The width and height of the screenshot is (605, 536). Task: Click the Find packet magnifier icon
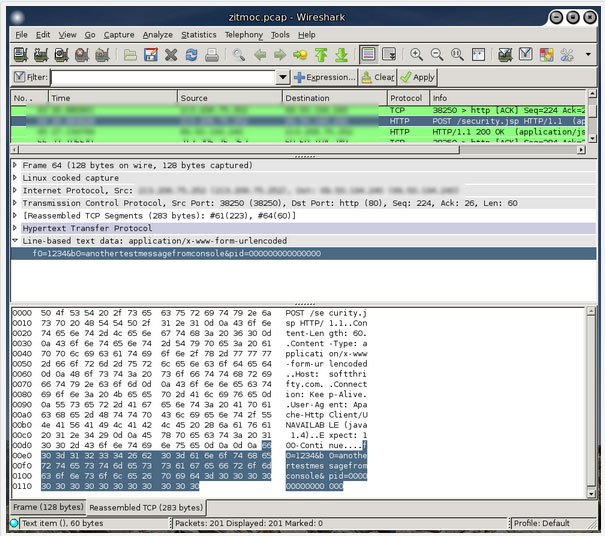click(239, 55)
